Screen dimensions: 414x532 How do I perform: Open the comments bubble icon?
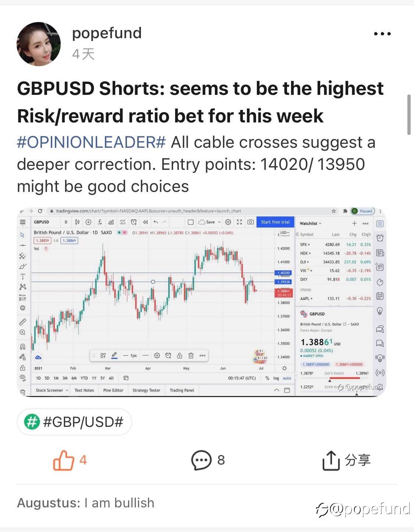click(x=201, y=460)
